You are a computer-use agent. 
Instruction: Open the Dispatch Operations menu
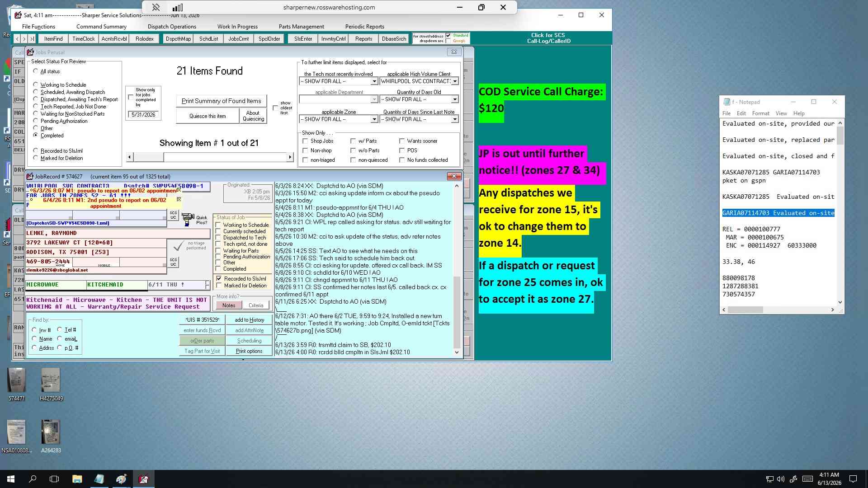point(172,27)
